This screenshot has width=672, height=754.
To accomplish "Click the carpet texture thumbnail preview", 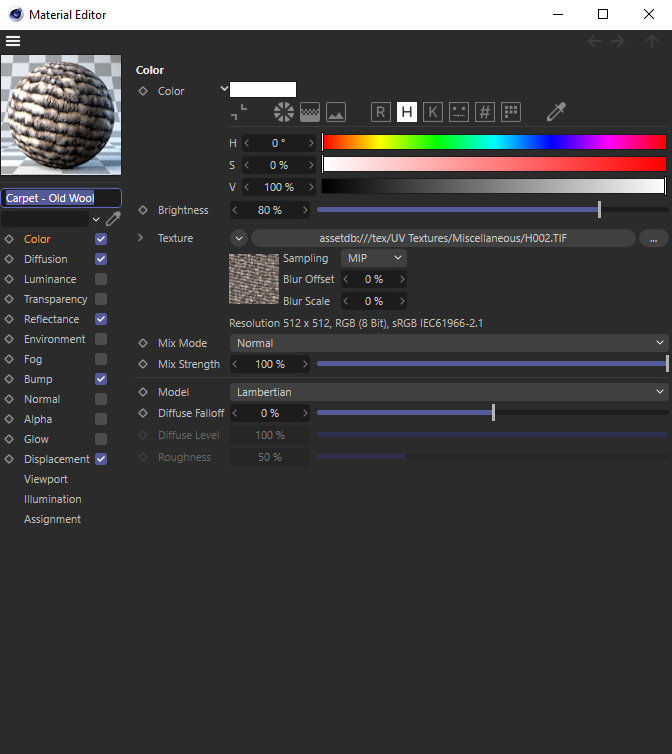I will [254, 278].
